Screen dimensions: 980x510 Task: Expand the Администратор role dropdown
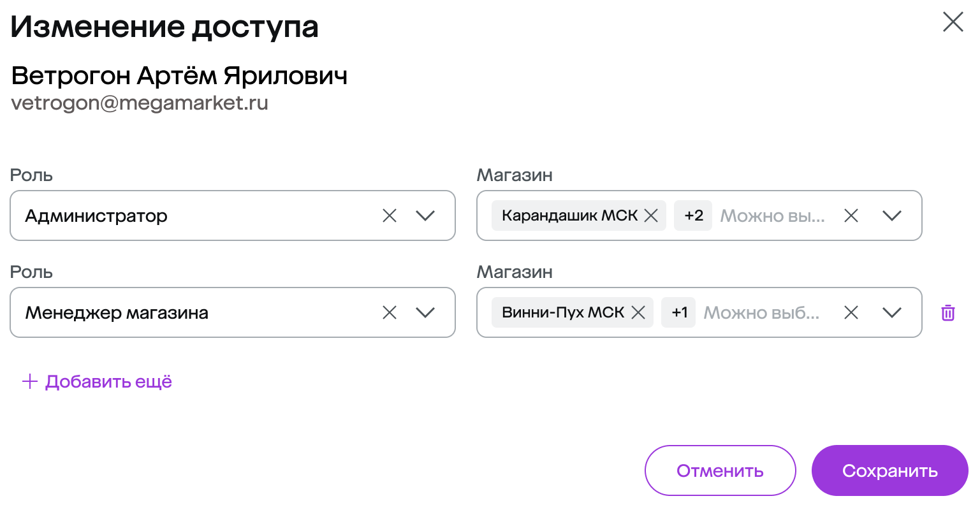[x=425, y=216]
